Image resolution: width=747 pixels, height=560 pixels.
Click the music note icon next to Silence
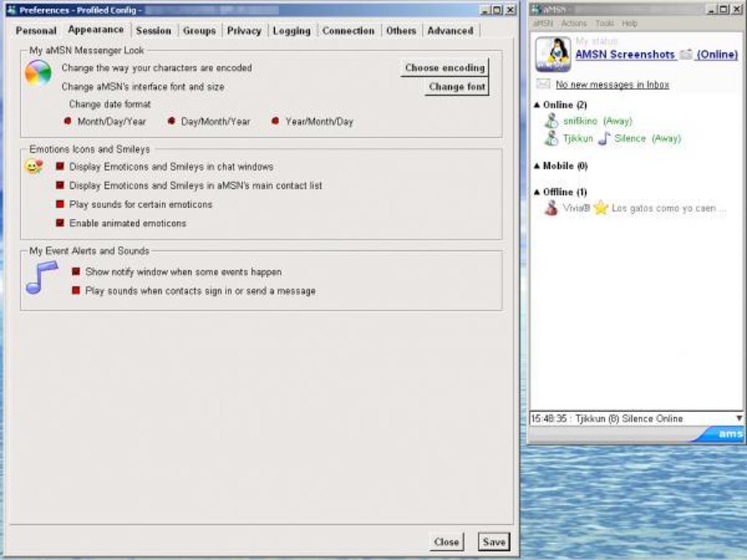click(604, 138)
